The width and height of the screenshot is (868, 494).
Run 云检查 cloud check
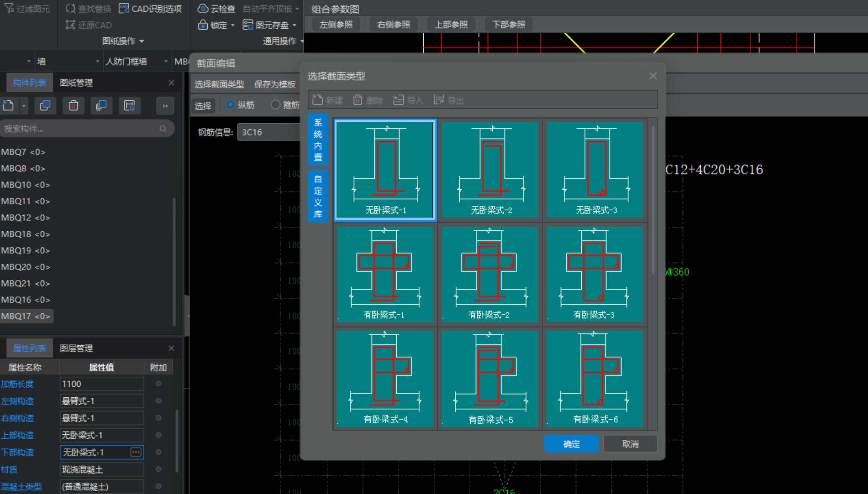216,8
